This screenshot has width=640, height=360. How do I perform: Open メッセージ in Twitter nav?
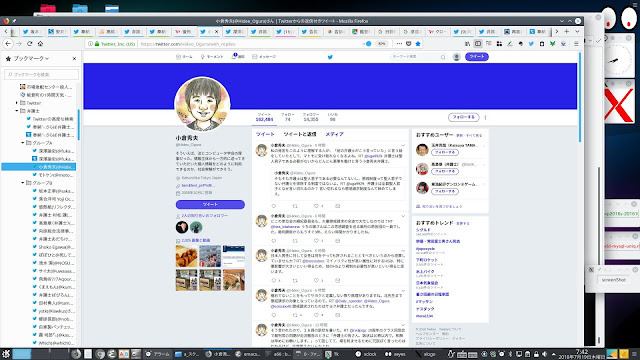tap(264, 57)
